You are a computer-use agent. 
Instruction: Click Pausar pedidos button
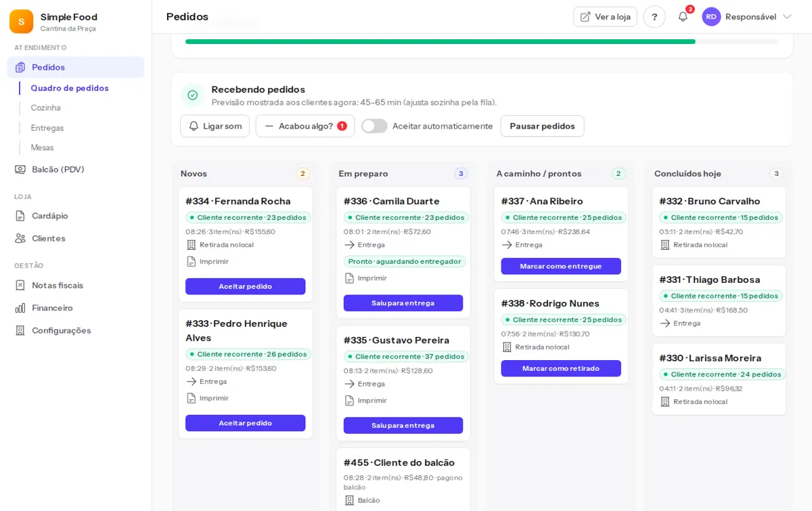pyautogui.click(x=542, y=126)
